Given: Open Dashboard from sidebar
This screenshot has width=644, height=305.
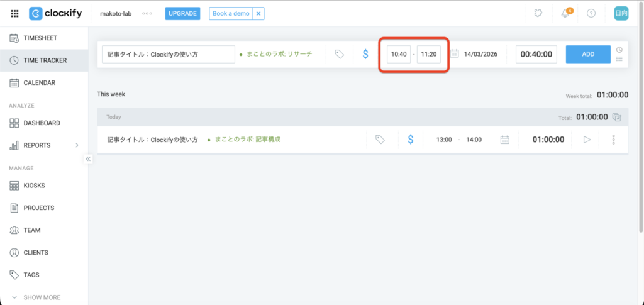Looking at the screenshot, I should pos(42,123).
